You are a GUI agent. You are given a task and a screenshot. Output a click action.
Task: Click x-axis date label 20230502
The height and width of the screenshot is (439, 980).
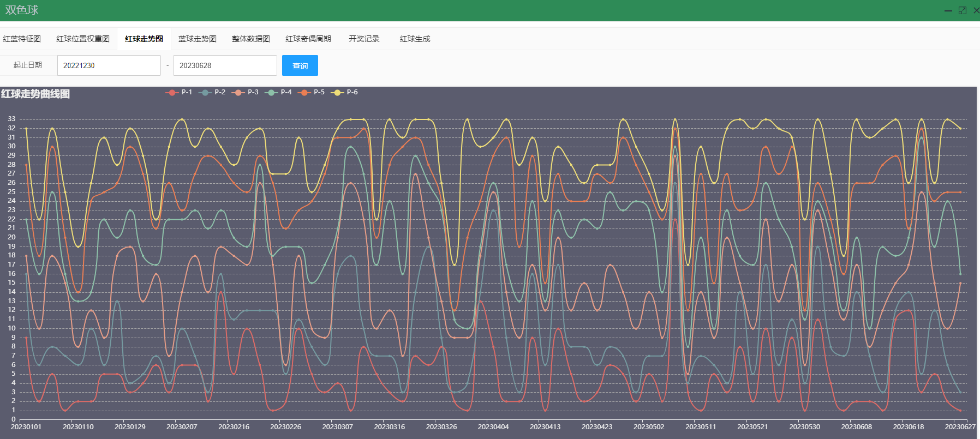click(649, 426)
